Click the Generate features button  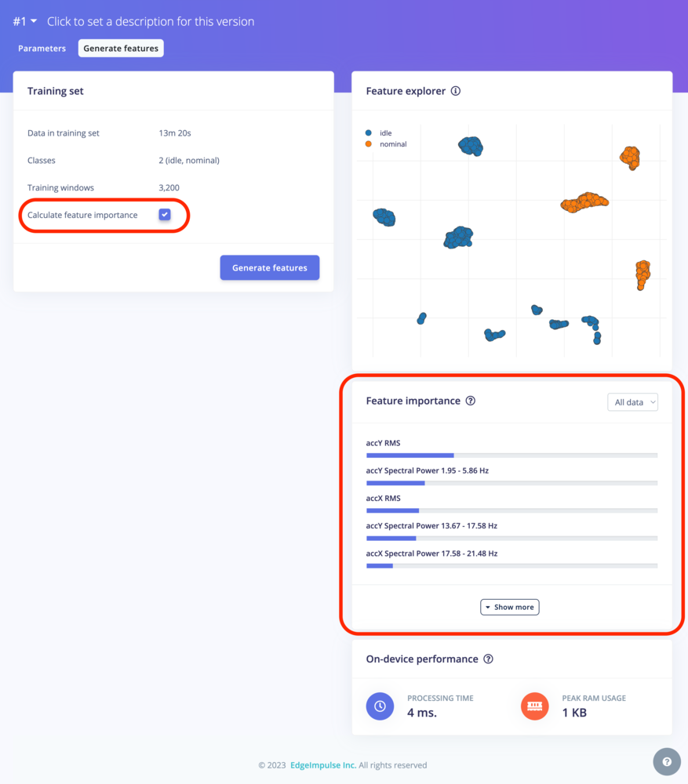tap(270, 267)
